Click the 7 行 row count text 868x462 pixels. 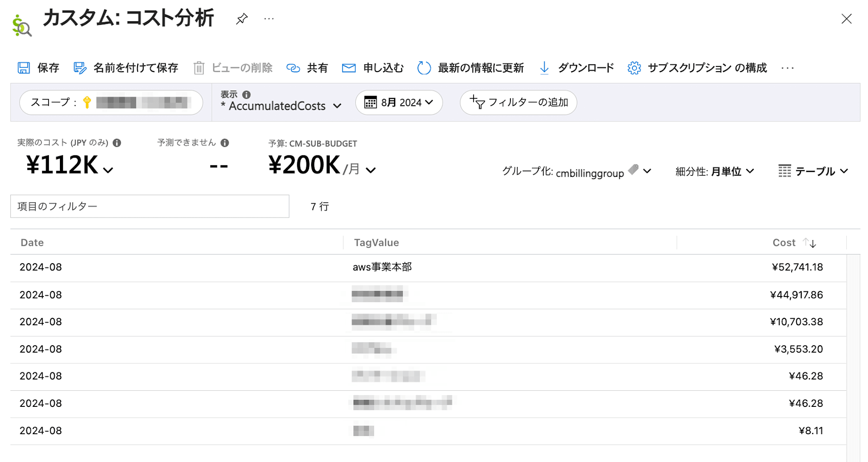(x=320, y=207)
